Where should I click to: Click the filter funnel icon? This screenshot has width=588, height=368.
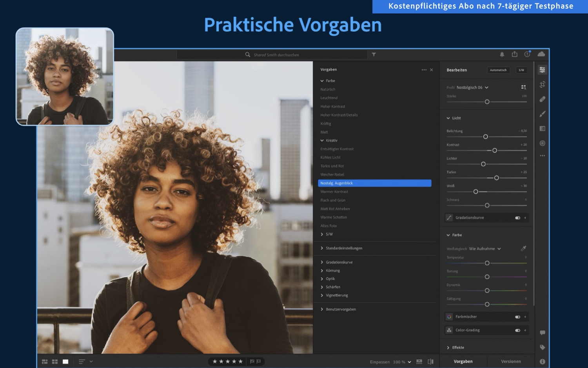374,54
